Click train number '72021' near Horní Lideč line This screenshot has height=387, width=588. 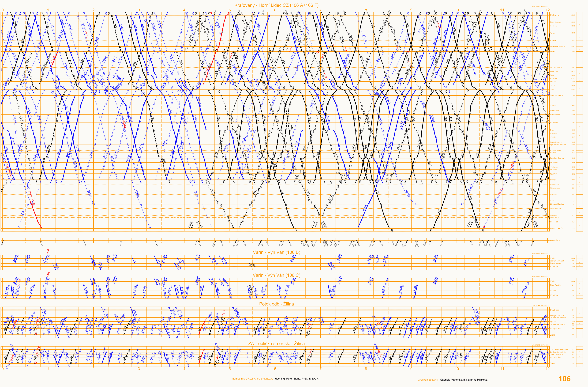pyautogui.click(x=23, y=213)
